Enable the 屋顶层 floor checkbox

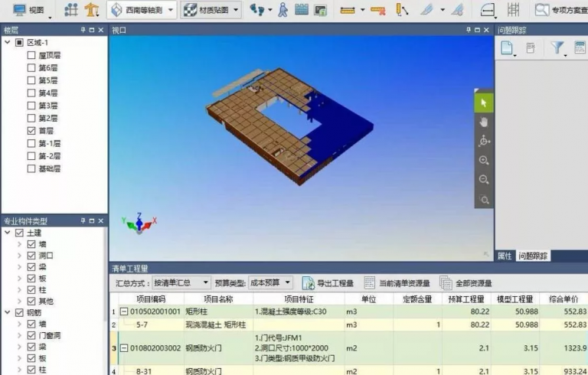click(x=31, y=56)
